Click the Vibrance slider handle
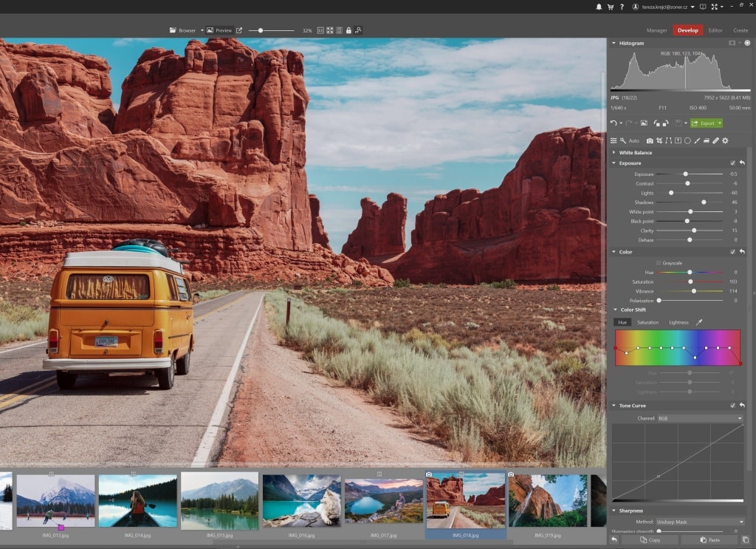Screen dimensions: 756x549 [693, 291]
